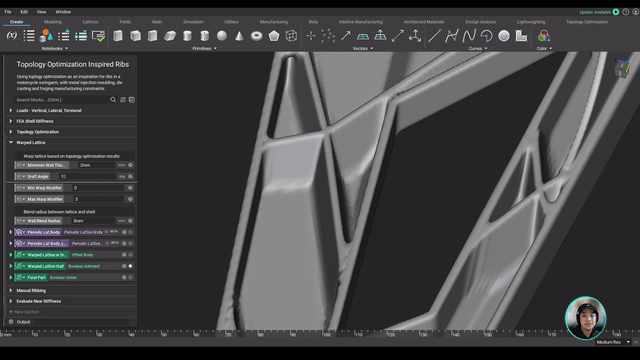Click the search magnifier in block search
The image size is (640, 360).
(113, 100)
